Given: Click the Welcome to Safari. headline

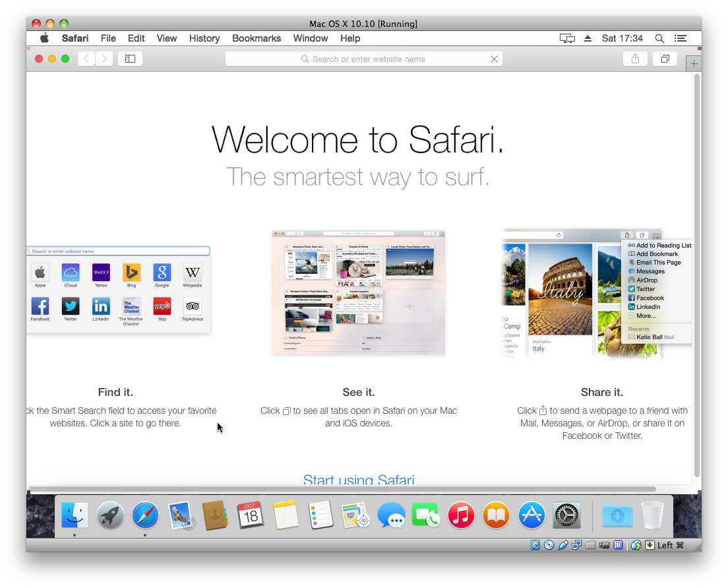Looking at the screenshot, I should pyautogui.click(x=357, y=139).
